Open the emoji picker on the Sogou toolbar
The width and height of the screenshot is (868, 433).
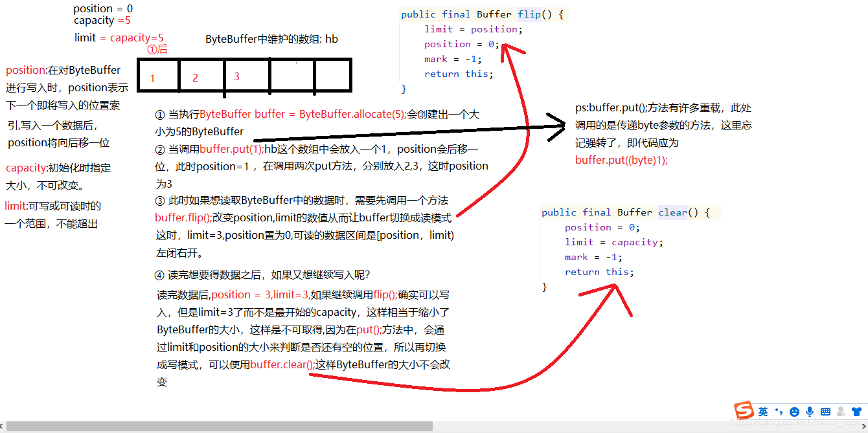(794, 410)
